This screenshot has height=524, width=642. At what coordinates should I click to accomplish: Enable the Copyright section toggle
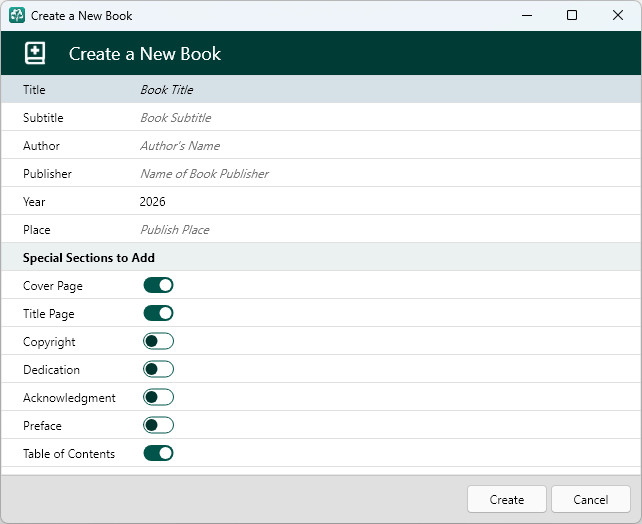coord(158,341)
